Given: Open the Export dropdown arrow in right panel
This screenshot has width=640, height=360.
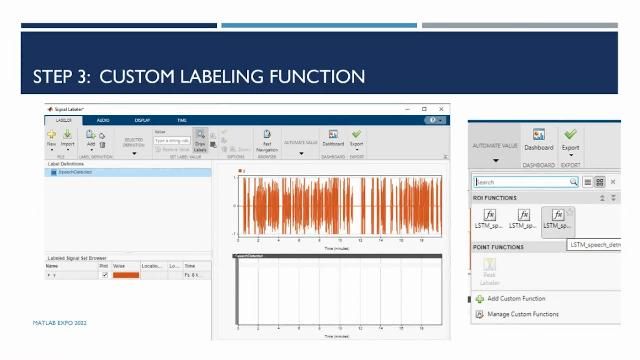Looking at the screenshot, I should [571, 155].
